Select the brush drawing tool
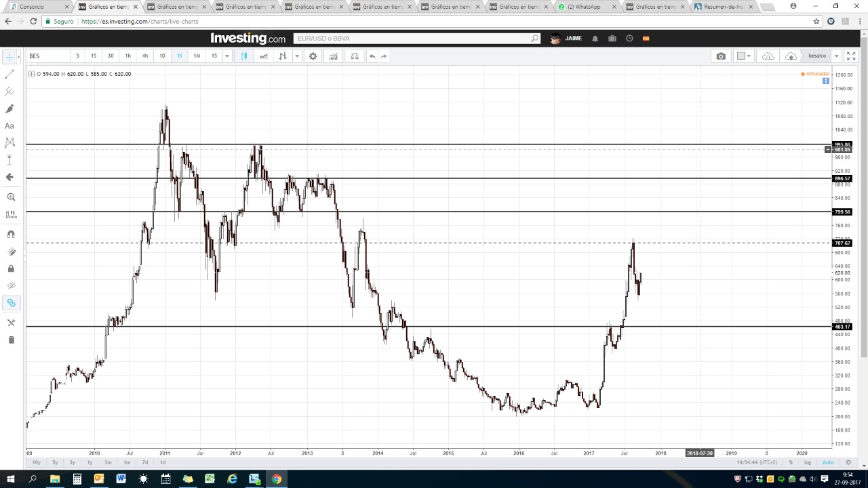The height and width of the screenshot is (488, 868). [x=9, y=108]
